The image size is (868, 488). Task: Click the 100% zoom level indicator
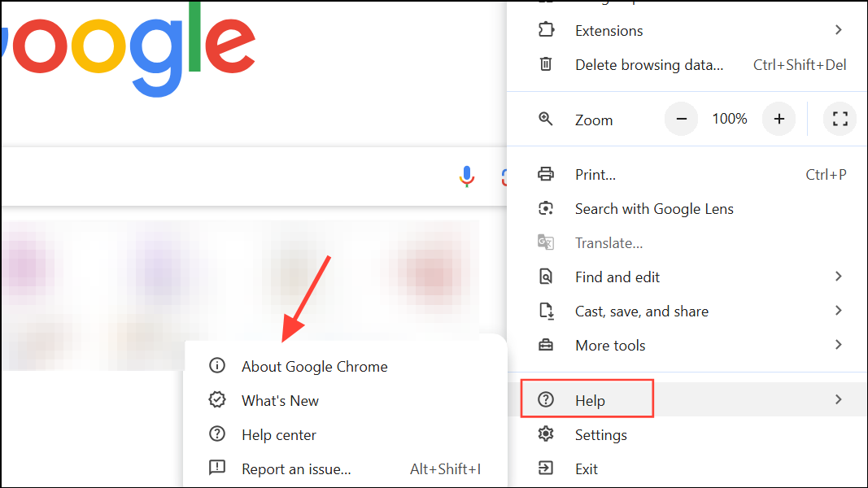click(729, 119)
